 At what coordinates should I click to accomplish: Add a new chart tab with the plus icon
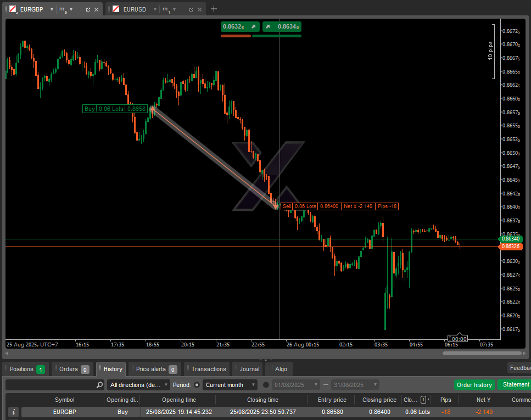tap(214, 9)
